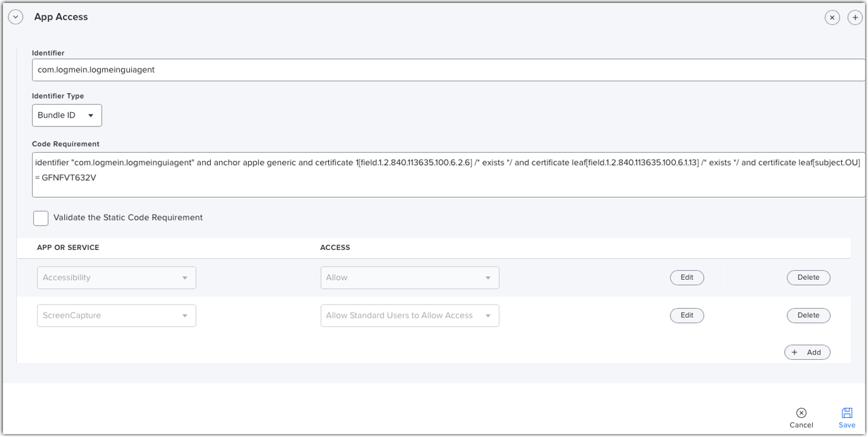This screenshot has width=868, height=437.
Task: Delete the ScreenCapture entry
Action: coord(809,315)
